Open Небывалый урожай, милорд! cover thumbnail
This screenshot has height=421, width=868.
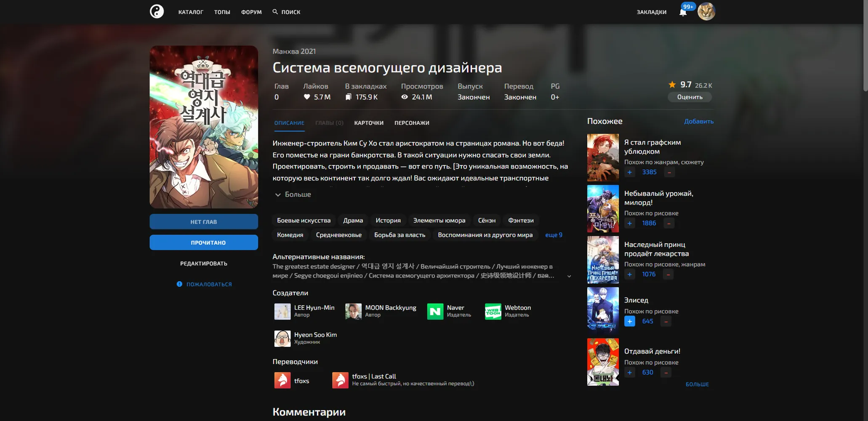click(603, 208)
